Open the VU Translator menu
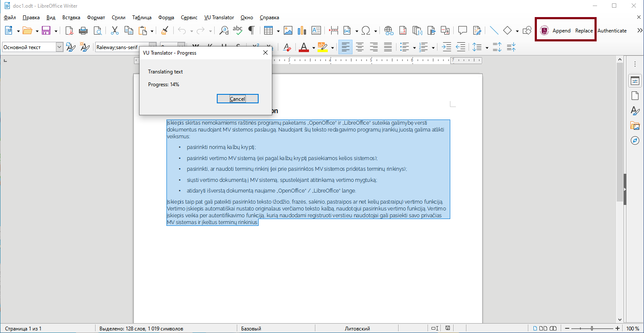Viewport: 644px width, 333px height. (219, 18)
